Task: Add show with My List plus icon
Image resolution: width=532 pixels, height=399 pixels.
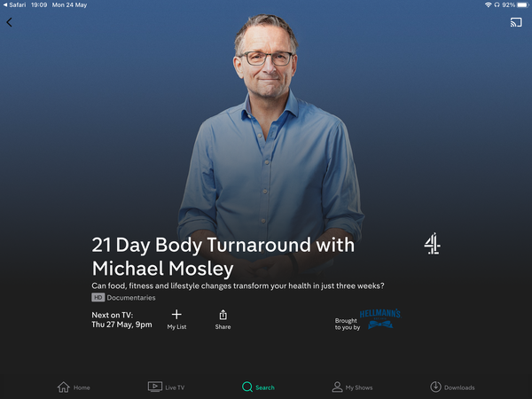Action: tap(176, 315)
